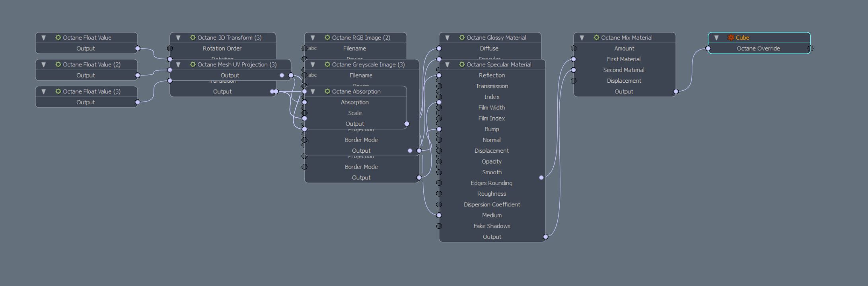
Task: Click the First Material input port
Action: tap(573, 59)
